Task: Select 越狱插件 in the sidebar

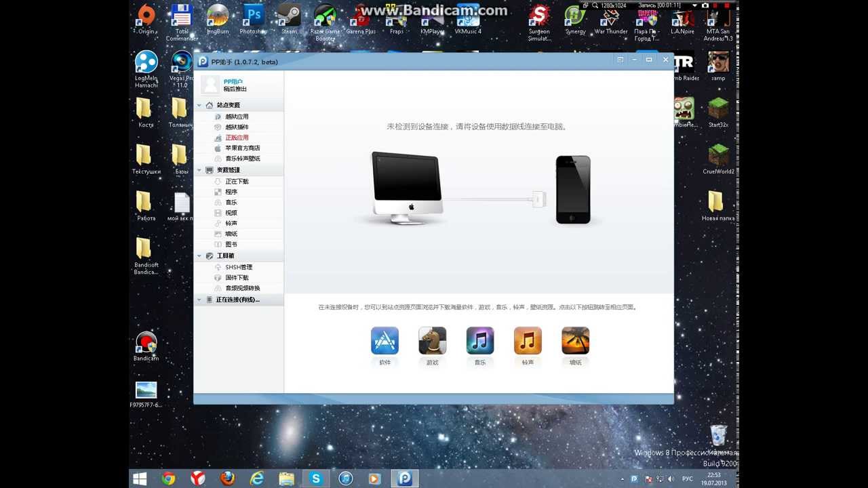Action: point(237,127)
